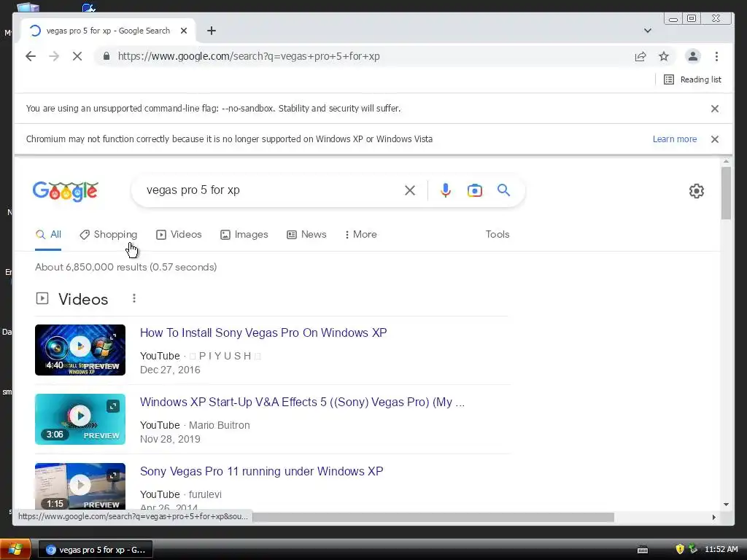Open the Reading list panel
The width and height of the screenshot is (747, 560).
[x=693, y=79]
